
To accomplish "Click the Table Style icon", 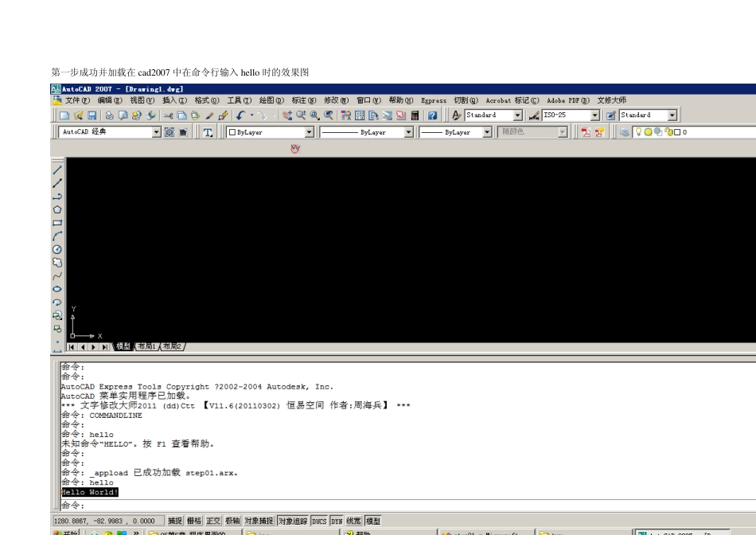I will point(611,115).
